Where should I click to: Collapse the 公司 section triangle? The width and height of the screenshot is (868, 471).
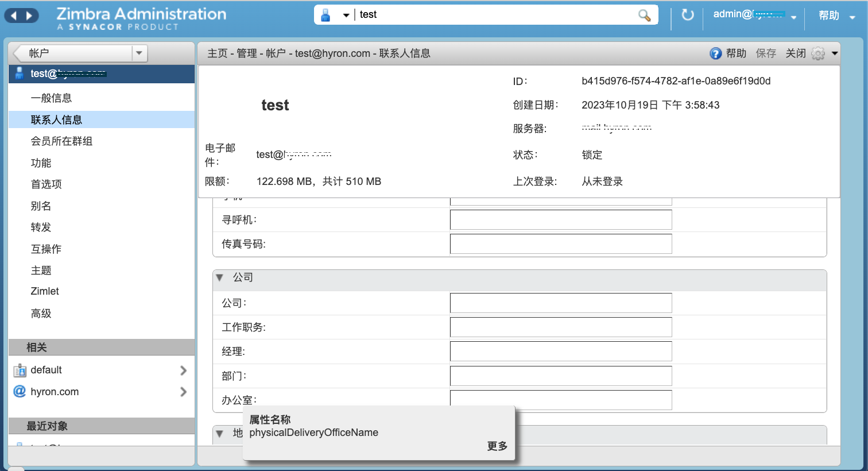tap(219, 277)
